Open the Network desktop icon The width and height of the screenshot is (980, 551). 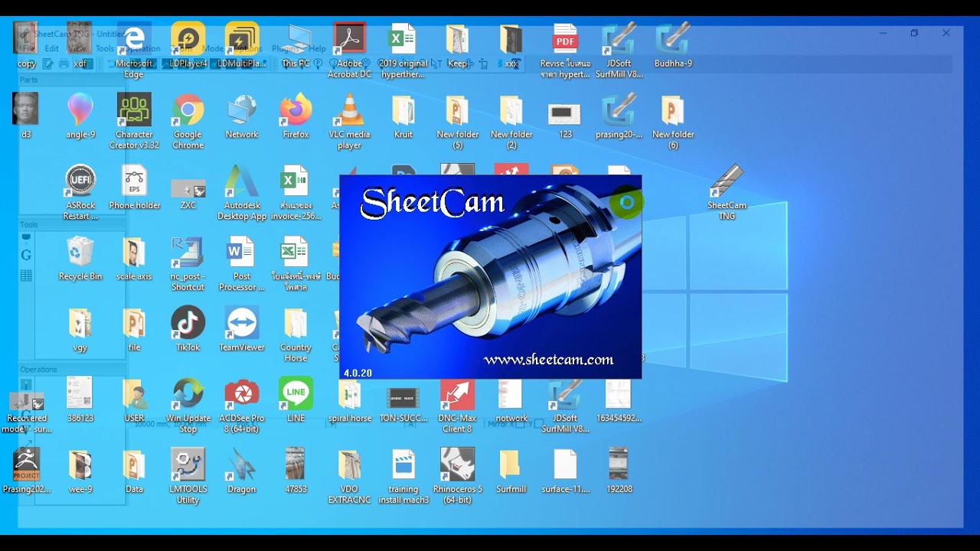tap(242, 116)
